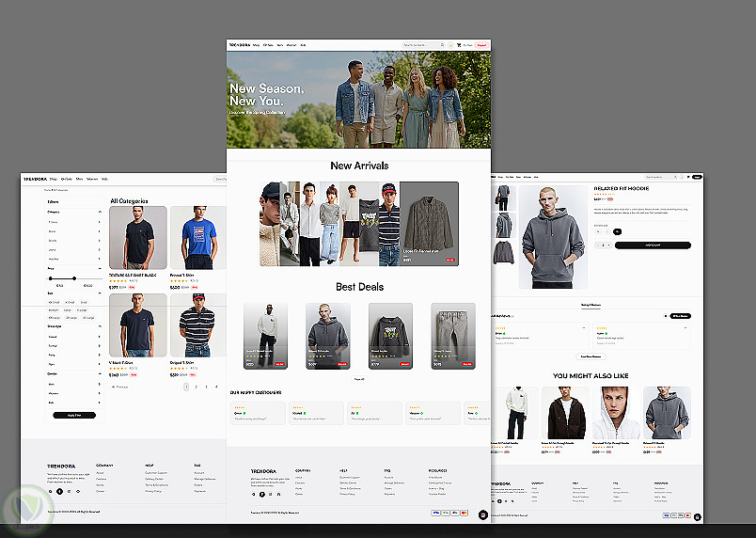
Task: Click the round yellow icon button in center header
Action: 450,45
